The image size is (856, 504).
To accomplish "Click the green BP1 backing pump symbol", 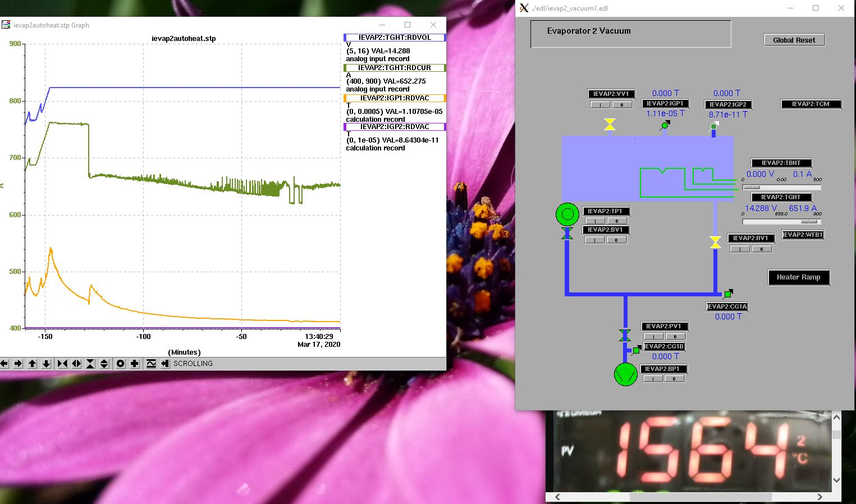I will tap(625, 374).
